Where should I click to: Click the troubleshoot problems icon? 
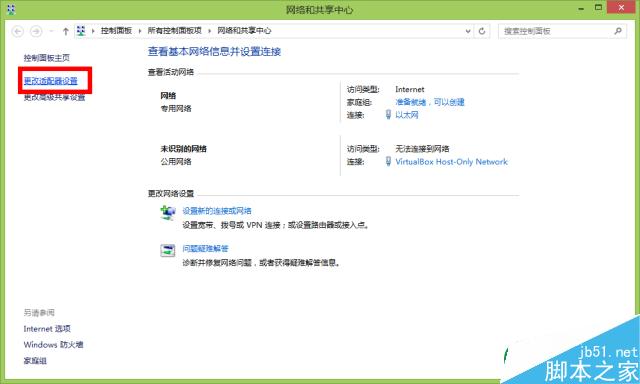click(x=168, y=250)
